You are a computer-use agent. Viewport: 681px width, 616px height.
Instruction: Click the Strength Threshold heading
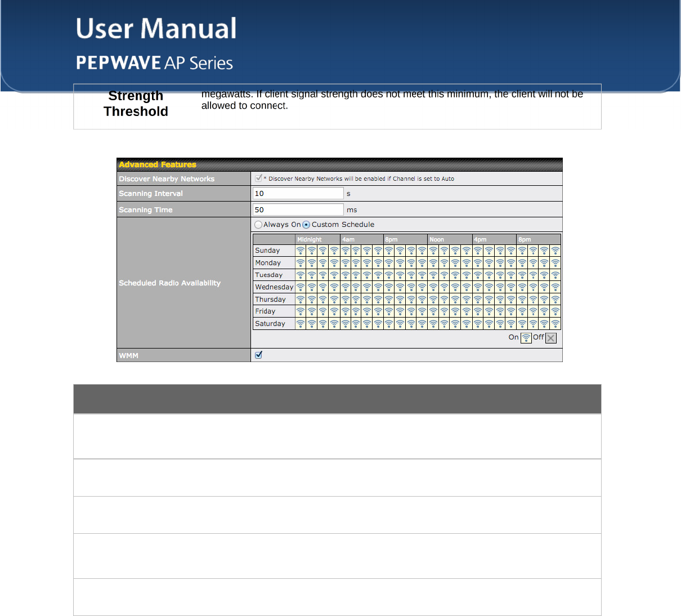(136, 104)
